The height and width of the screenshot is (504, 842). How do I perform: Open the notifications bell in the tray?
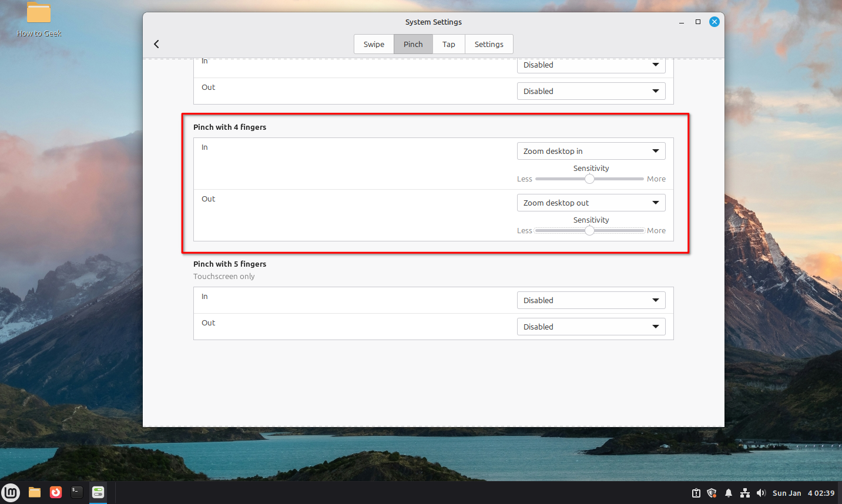(728, 493)
